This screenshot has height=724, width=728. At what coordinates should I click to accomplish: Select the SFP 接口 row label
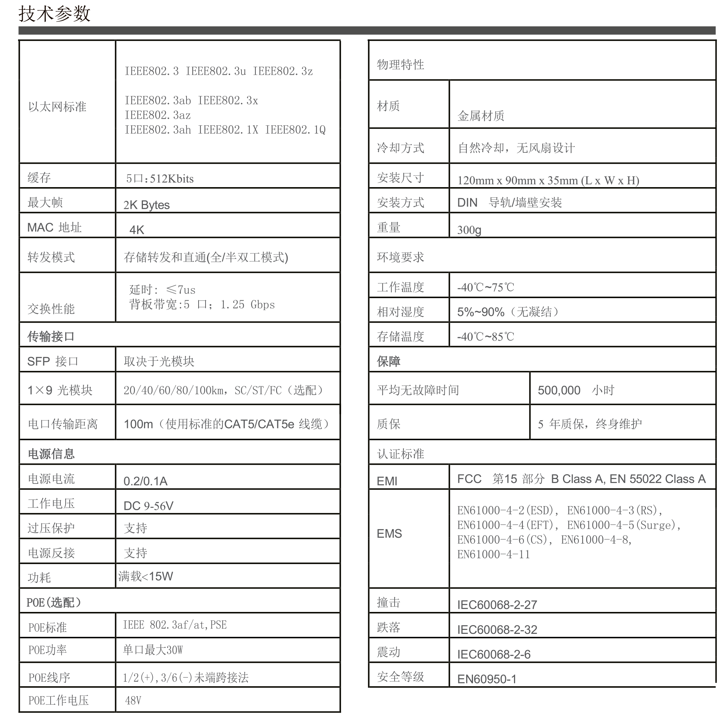tap(52, 361)
